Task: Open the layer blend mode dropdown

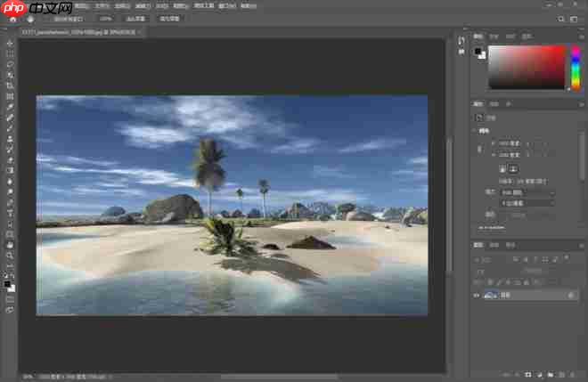Action: coord(495,271)
